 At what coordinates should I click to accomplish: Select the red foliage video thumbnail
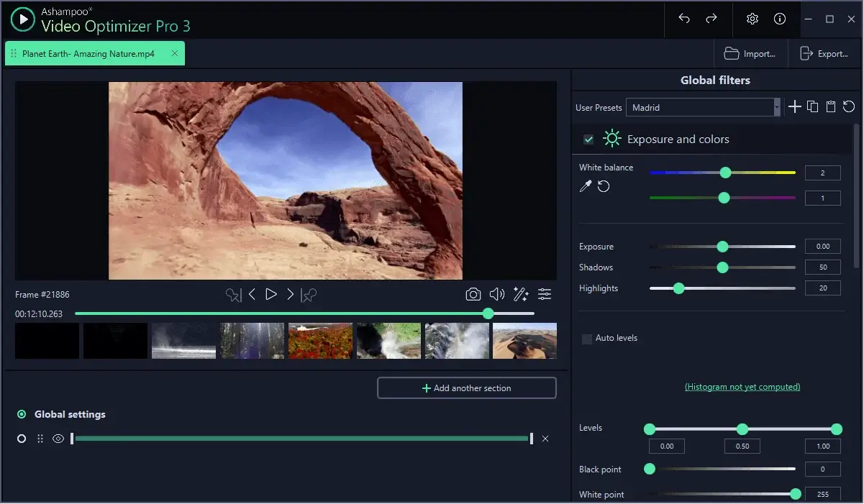coord(319,340)
